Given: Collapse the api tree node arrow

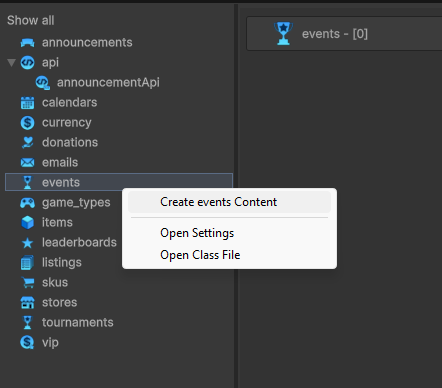Looking at the screenshot, I should (x=12, y=63).
